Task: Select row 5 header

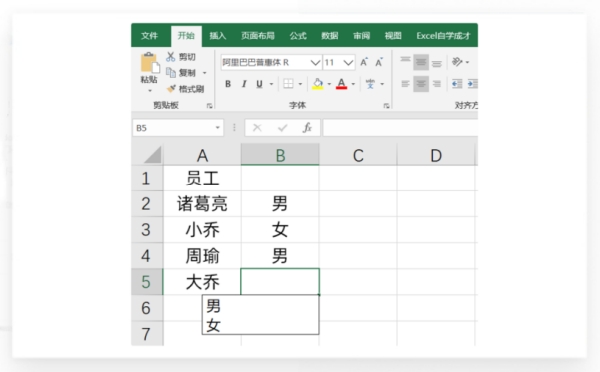Action: [x=147, y=282]
